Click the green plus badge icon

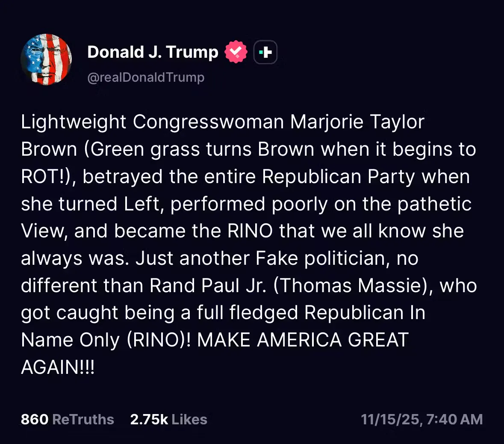pyautogui.click(x=265, y=52)
